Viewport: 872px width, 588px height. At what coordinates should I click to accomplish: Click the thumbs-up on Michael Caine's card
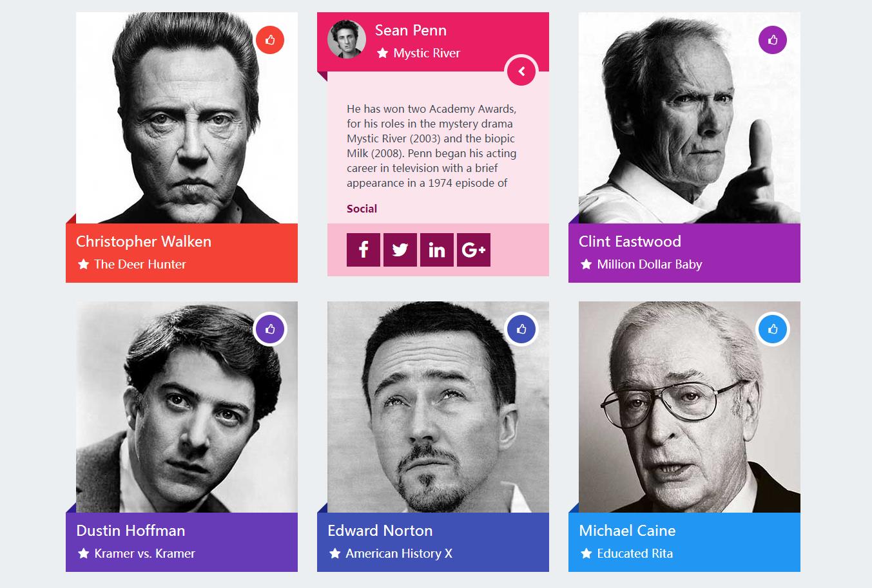tap(773, 329)
